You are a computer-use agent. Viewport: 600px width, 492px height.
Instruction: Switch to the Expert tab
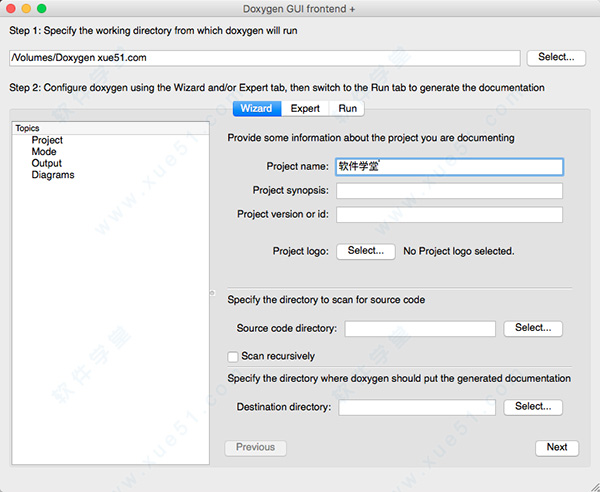[305, 108]
